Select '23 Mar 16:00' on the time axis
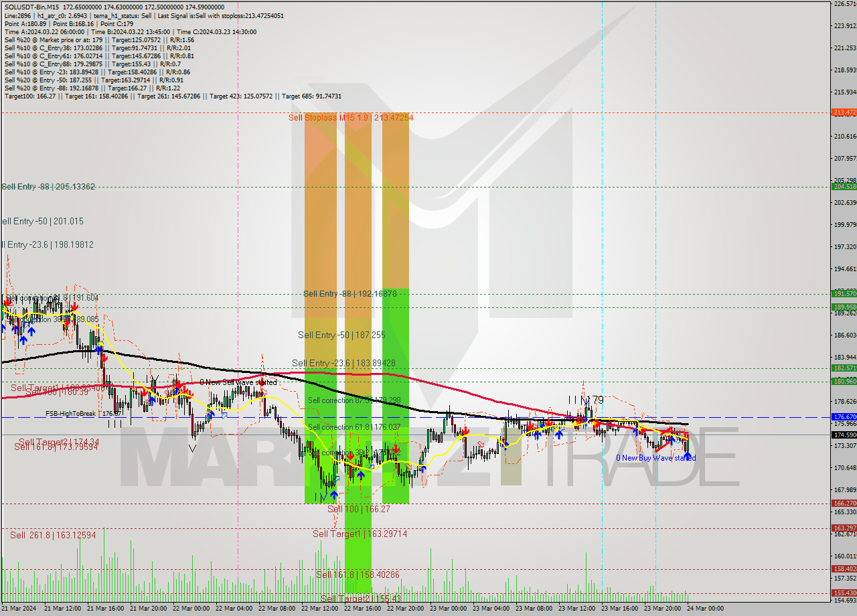Viewport: 857px width, 616px height. click(620, 609)
